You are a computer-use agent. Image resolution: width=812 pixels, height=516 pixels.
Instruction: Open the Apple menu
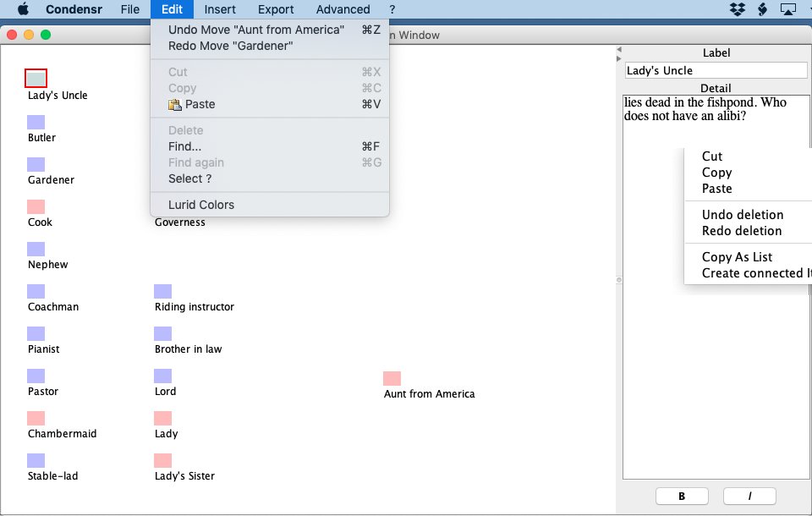[x=23, y=8]
